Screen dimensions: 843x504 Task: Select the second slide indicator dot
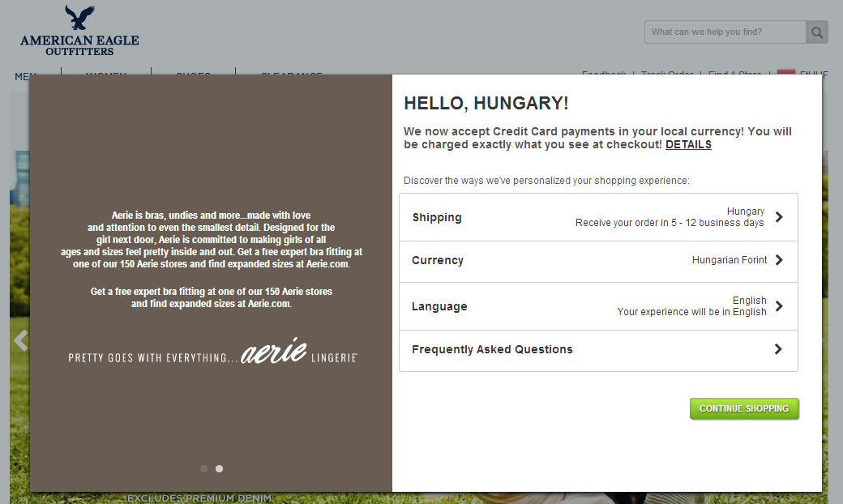219,468
